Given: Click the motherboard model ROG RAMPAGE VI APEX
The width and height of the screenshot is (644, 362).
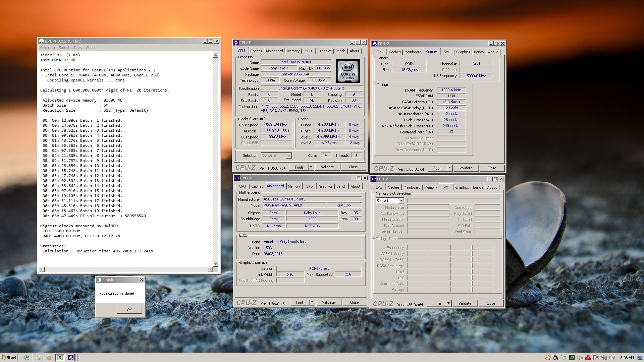Looking at the screenshot, I should click(x=294, y=205).
